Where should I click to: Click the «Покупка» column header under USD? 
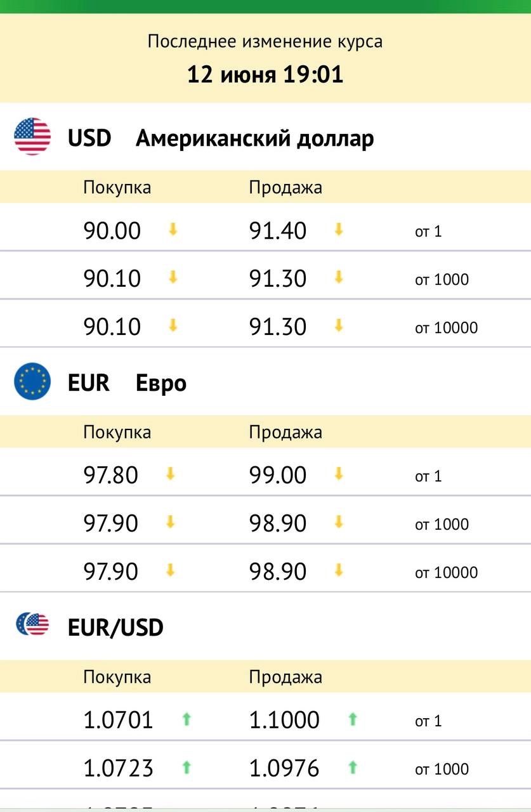(x=117, y=187)
